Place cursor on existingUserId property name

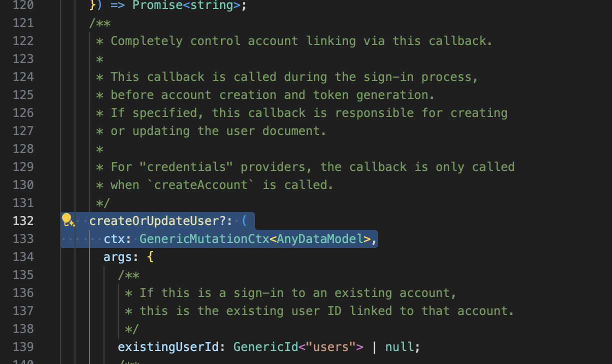coord(168,346)
